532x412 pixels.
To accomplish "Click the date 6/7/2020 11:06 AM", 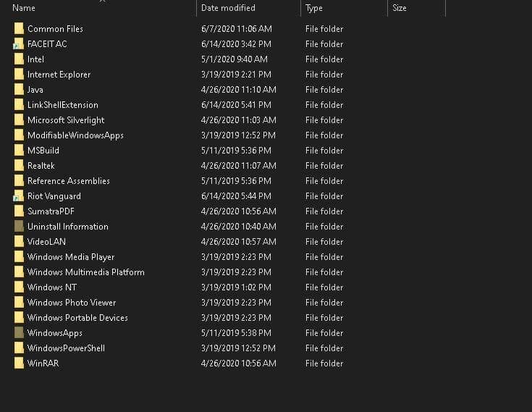I will (237, 29).
